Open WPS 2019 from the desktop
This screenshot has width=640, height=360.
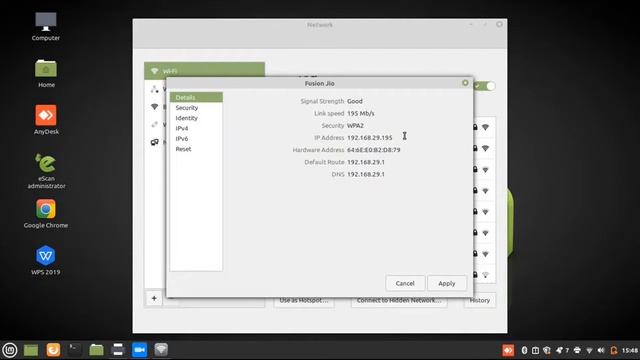tap(46, 260)
